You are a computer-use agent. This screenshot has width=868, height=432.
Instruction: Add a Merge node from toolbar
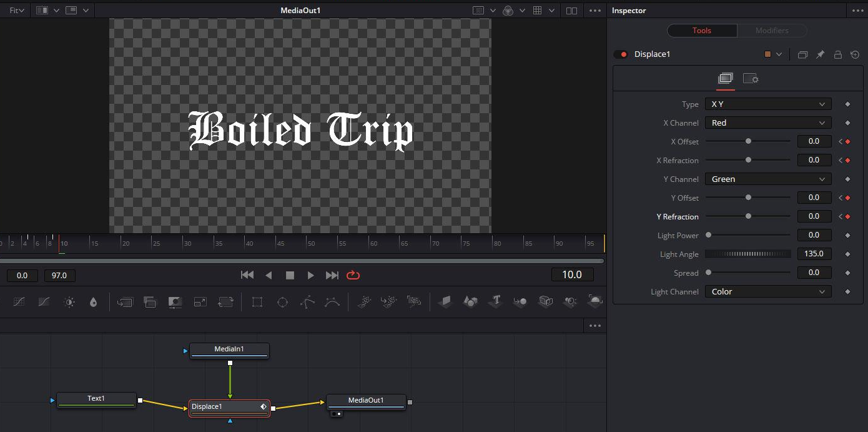(125, 302)
